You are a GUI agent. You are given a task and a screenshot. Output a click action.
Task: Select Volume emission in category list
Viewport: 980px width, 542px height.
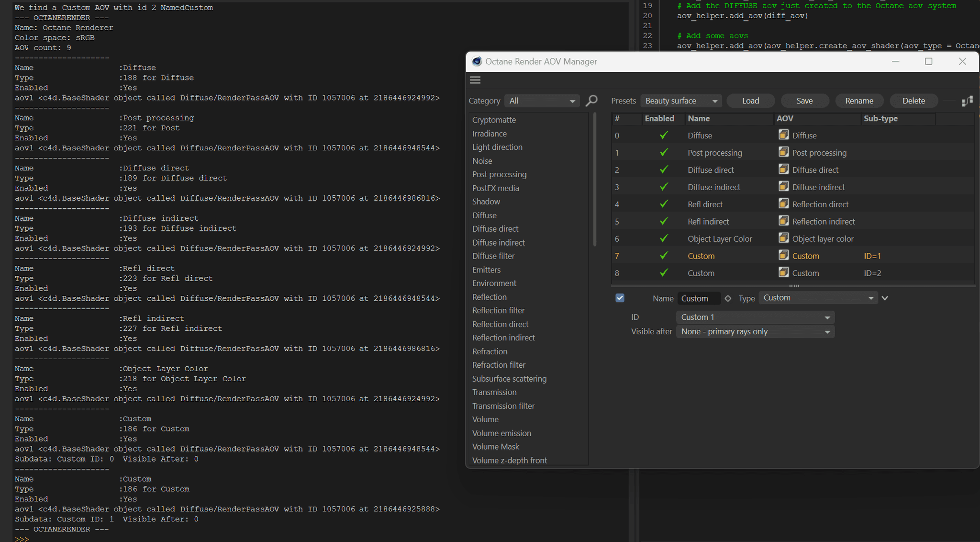[501, 433]
